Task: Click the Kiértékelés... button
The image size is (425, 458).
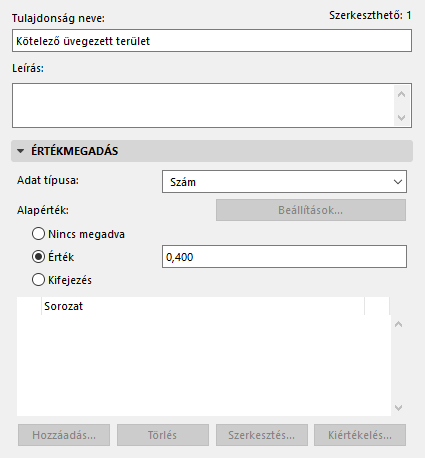Action: coord(360,435)
